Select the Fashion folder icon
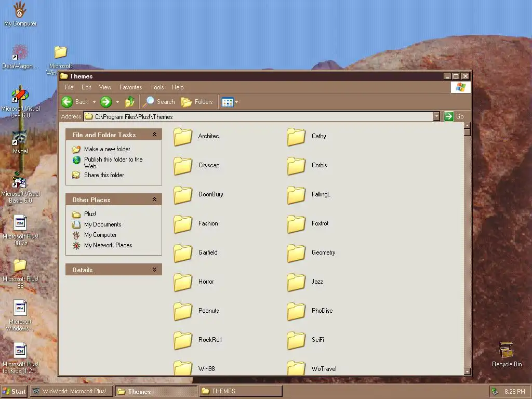The image size is (532, 399). pyautogui.click(x=183, y=224)
